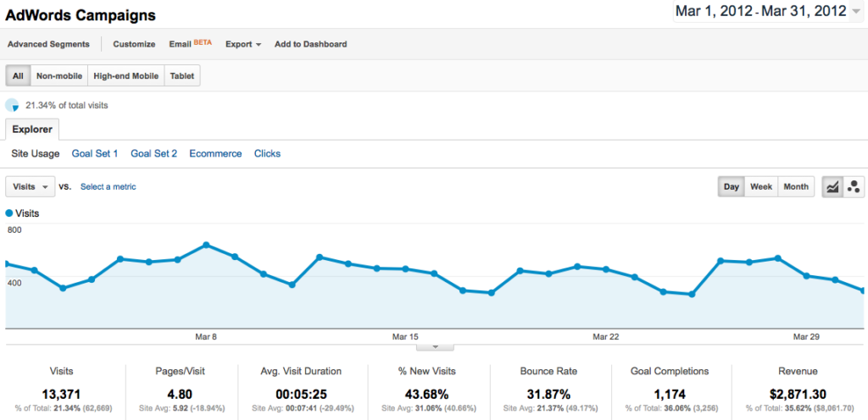The image size is (868, 420).
Task: Switch to Ecommerce view
Action: (x=215, y=153)
